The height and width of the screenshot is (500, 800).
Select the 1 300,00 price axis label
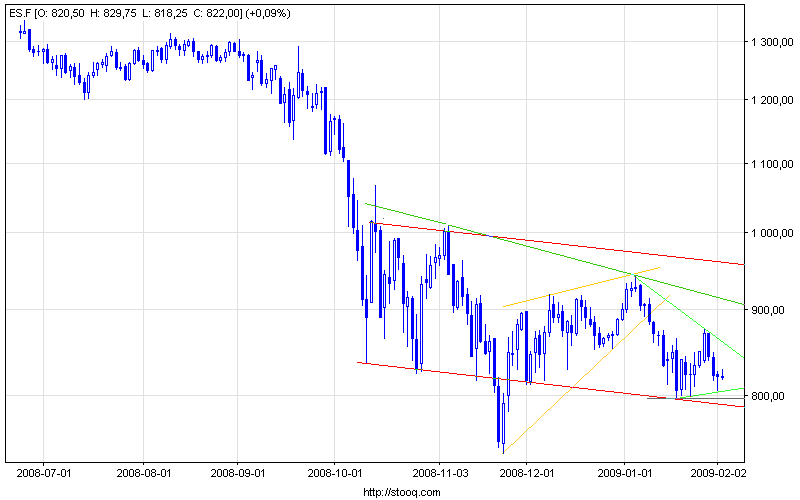coord(772,42)
